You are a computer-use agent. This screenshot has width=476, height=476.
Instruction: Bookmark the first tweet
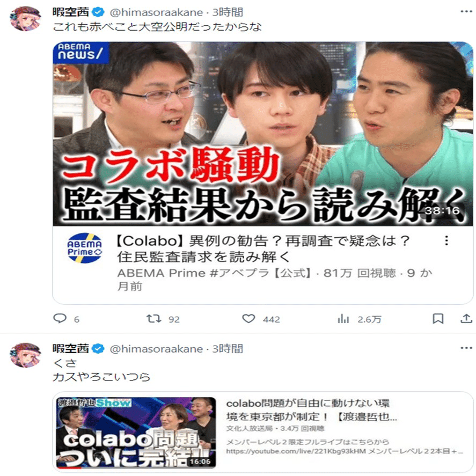438,318
